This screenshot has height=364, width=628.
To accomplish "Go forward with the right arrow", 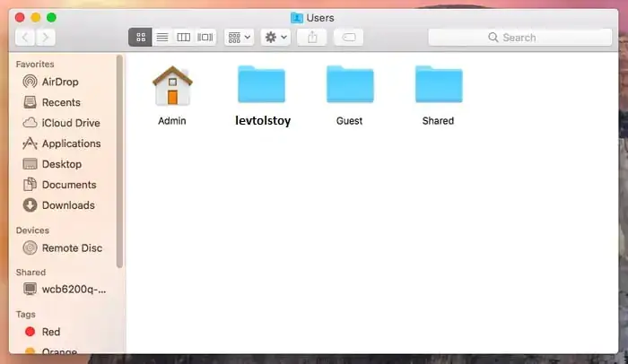I will tap(45, 38).
